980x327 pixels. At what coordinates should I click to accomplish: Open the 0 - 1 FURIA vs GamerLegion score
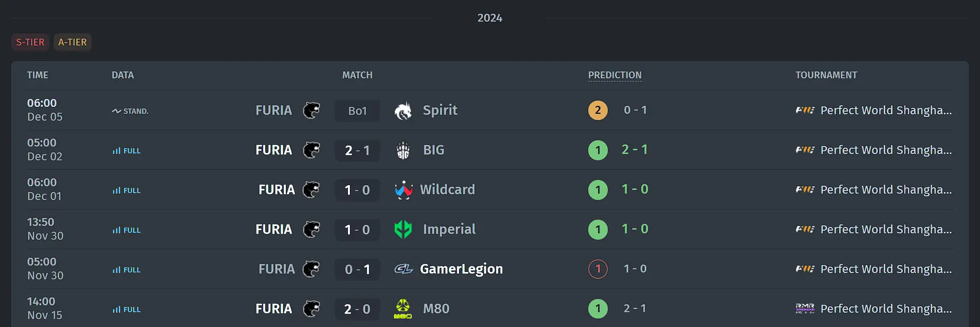(357, 270)
